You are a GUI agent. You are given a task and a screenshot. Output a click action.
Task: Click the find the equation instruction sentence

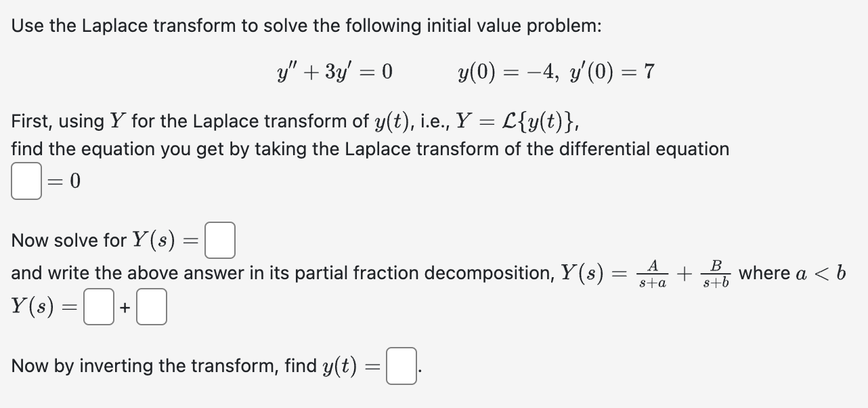pyautogui.click(x=369, y=148)
